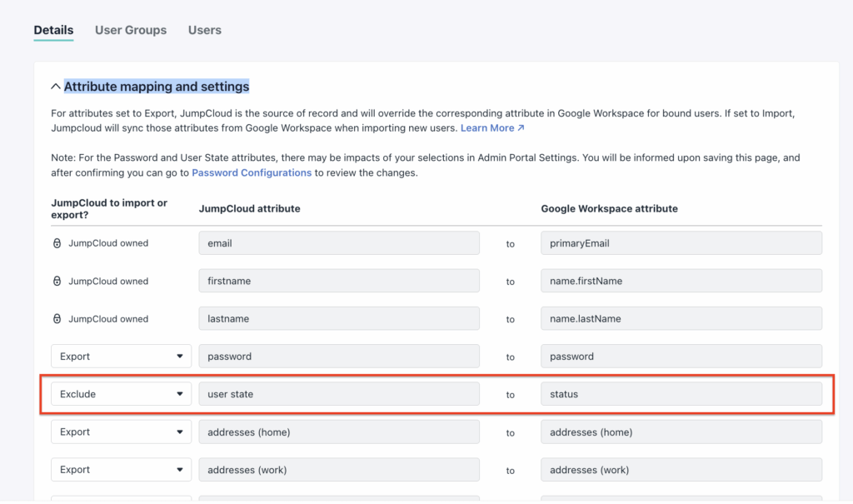Screen dimensions: 853x504
Task: Click the Google Workspace attribute column header
Action: (x=609, y=208)
